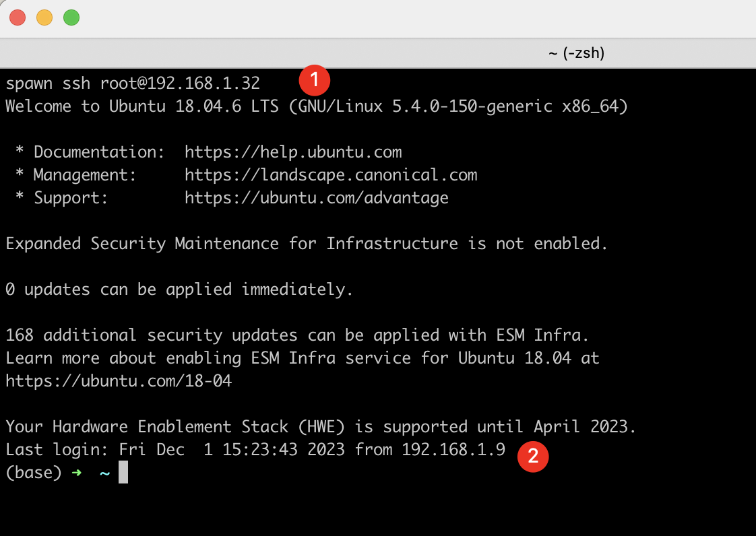756x536 pixels.
Task: Select the "~ (-zsh)" tab title
Action: tap(576, 53)
